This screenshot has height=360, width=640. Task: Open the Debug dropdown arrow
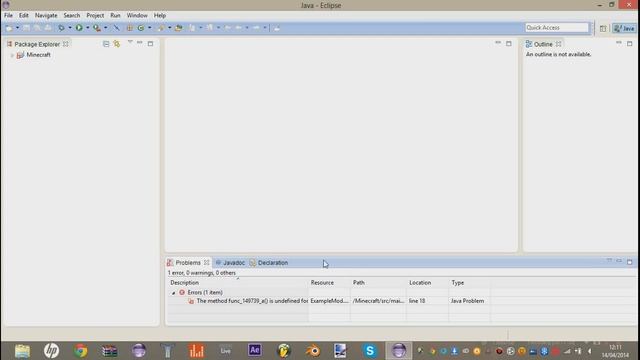click(x=70, y=28)
